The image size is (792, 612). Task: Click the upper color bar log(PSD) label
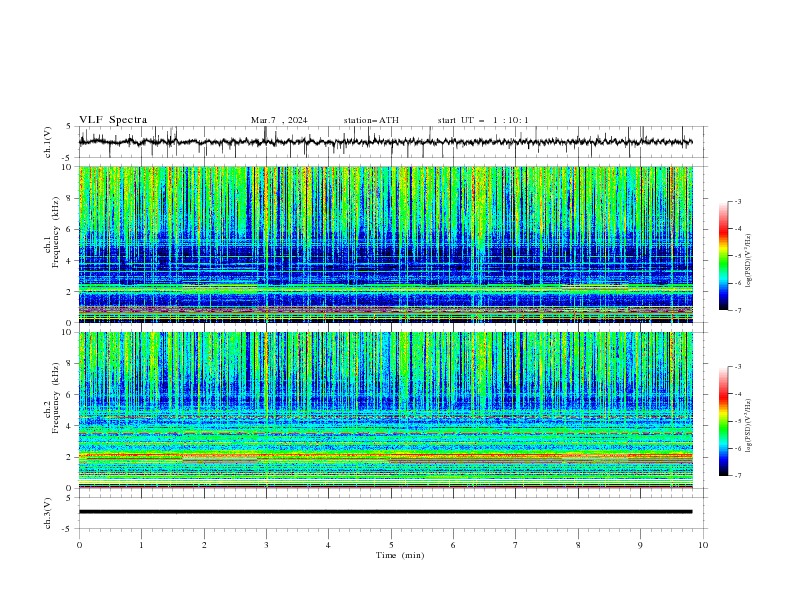[748, 261]
